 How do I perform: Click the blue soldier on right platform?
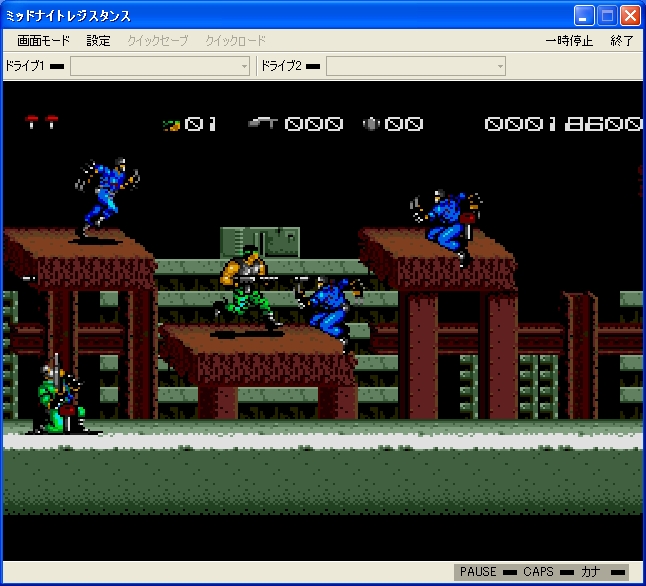(x=447, y=227)
